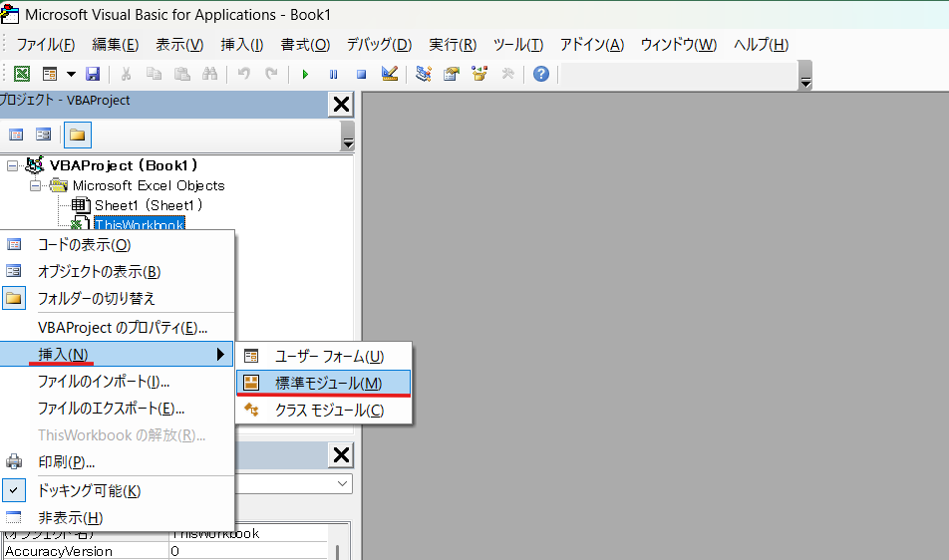The height and width of the screenshot is (560, 949).
Task: Click the Cut scissors icon
Action: tap(126, 74)
